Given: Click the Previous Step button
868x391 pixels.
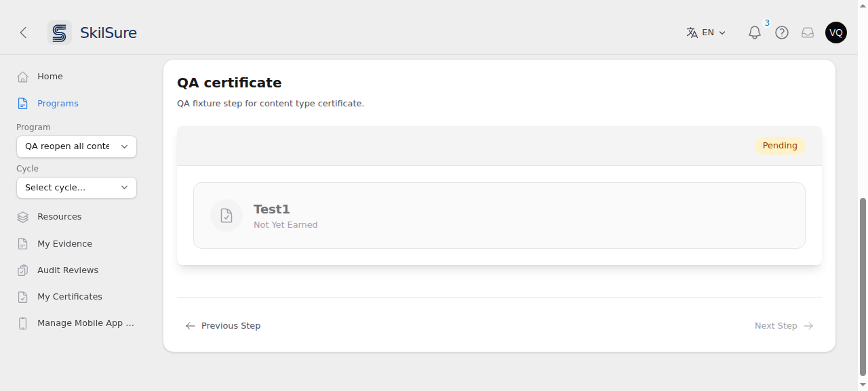Looking at the screenshot, I should click(222, 326).
